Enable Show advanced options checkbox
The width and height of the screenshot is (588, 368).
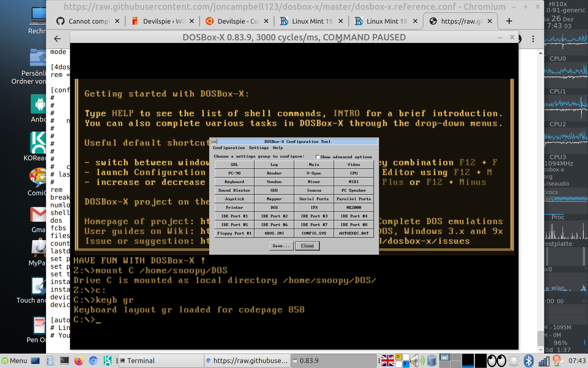tap(318, 157)
